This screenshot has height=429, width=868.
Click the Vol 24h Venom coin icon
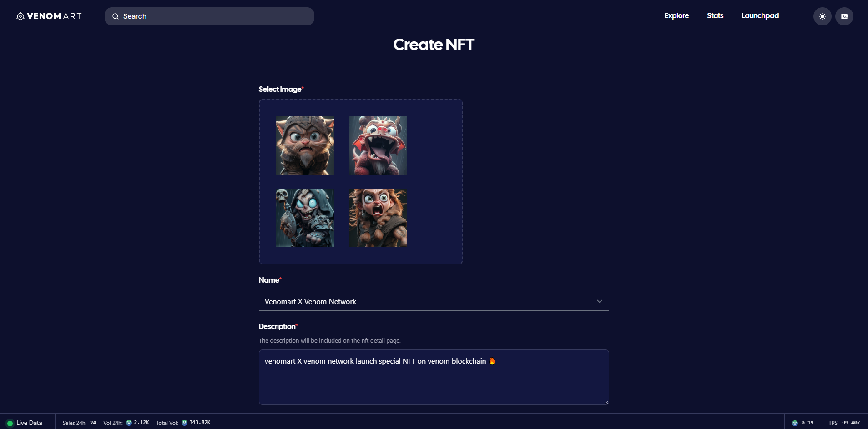click(x=129, y=423)
